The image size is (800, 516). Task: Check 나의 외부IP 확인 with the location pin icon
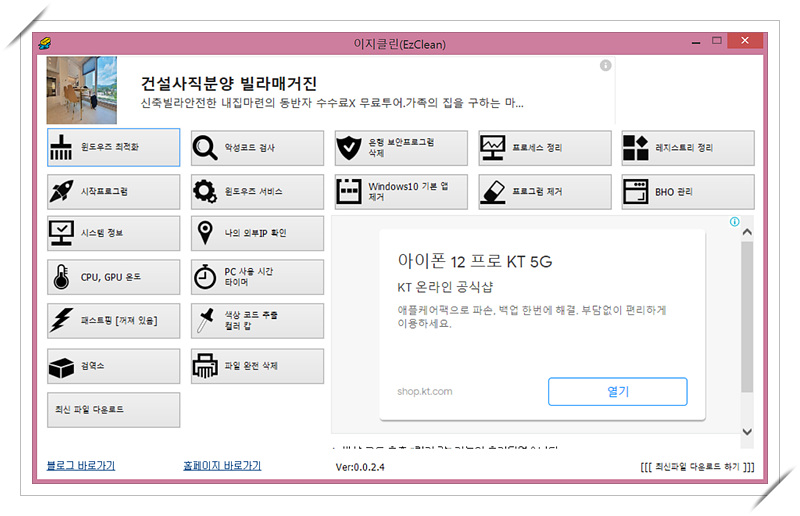257,233
